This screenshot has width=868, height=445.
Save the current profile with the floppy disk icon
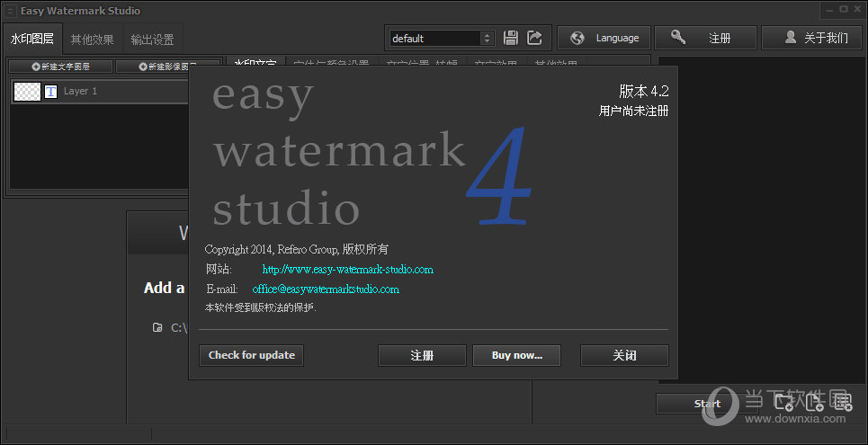(510, 38)
